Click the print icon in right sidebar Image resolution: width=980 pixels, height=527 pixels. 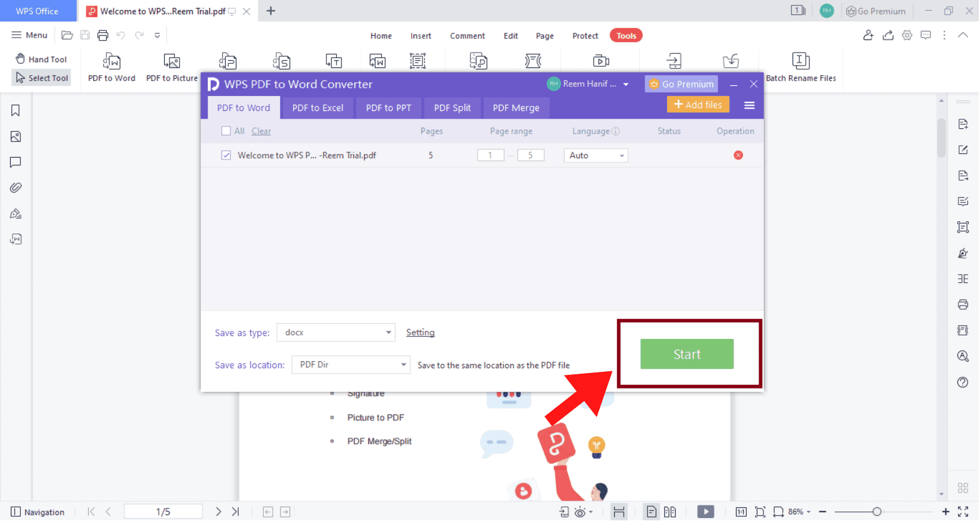[x=963, y=306]
